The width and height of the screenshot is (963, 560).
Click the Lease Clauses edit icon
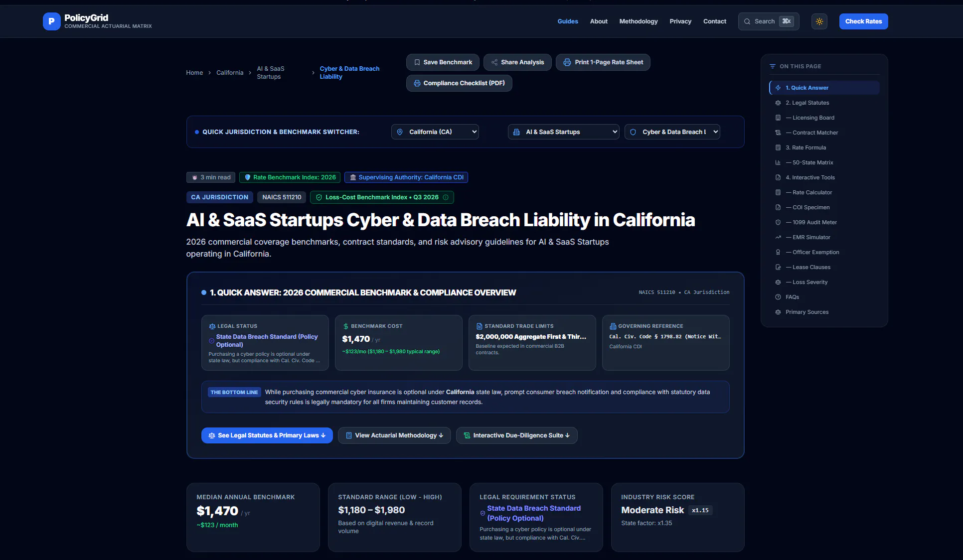point(778,267)
